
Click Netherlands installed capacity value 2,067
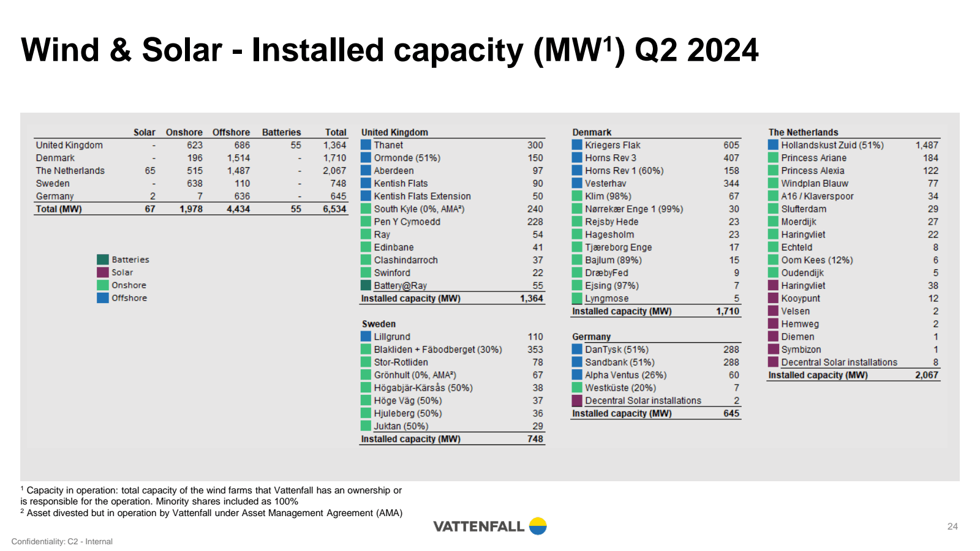(927, 375)
